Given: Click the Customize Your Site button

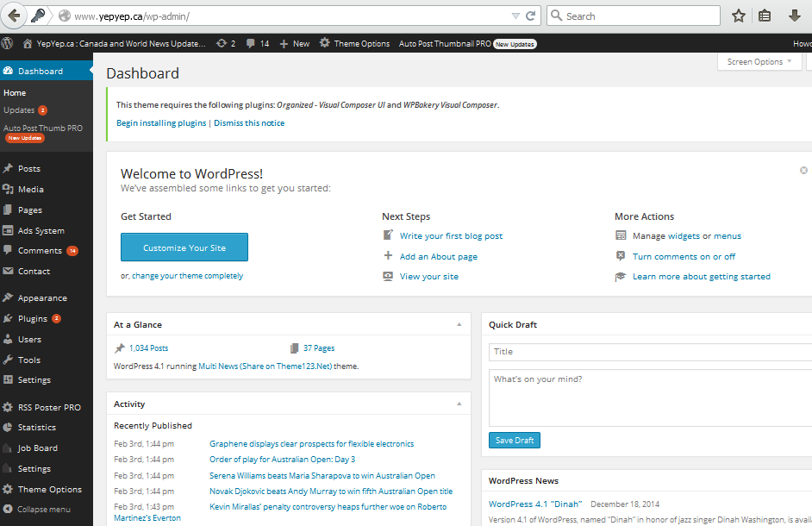Looking at the screenshot, I should (x=184, y=247).
